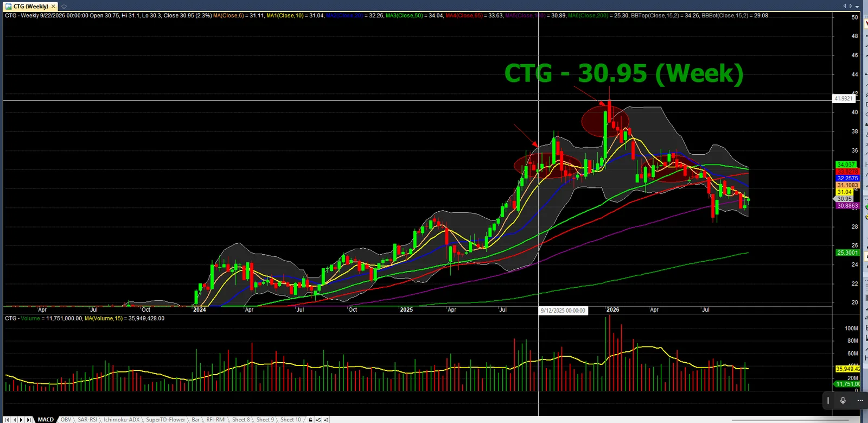The image size is (868, 423).
Task: Click the last sheet navigation arrow
Action: pos(29,420)
